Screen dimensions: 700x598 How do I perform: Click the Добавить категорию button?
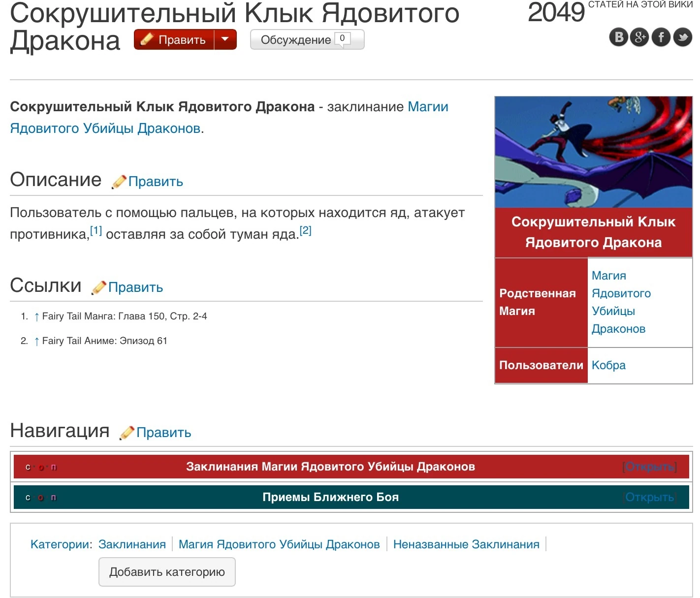point(167,572)
